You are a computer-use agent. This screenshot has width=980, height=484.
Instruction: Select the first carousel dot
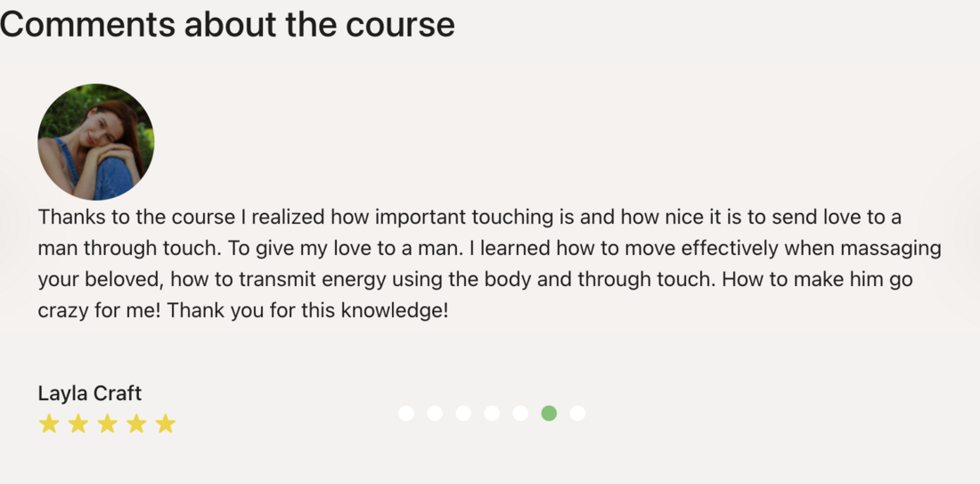(406, 414)
